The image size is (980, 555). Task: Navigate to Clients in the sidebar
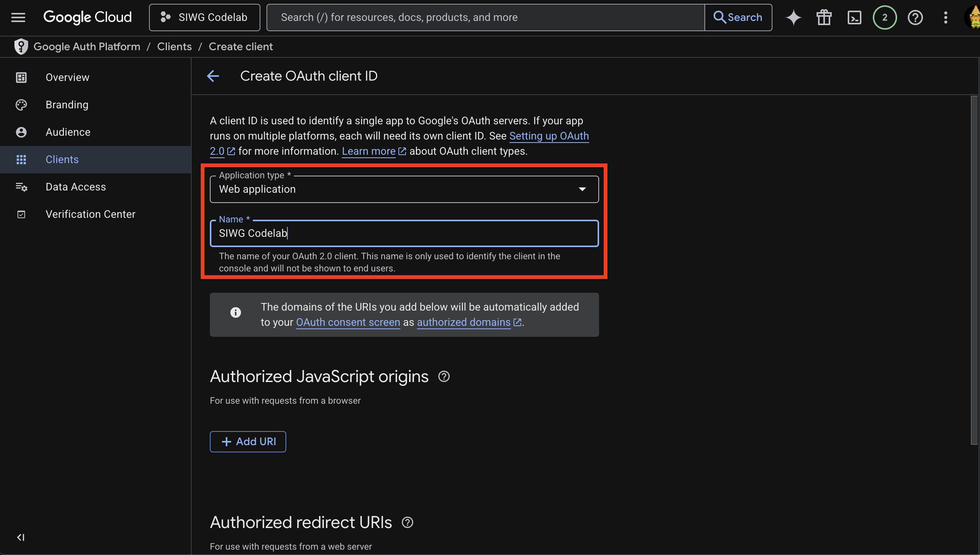point(62,159)
